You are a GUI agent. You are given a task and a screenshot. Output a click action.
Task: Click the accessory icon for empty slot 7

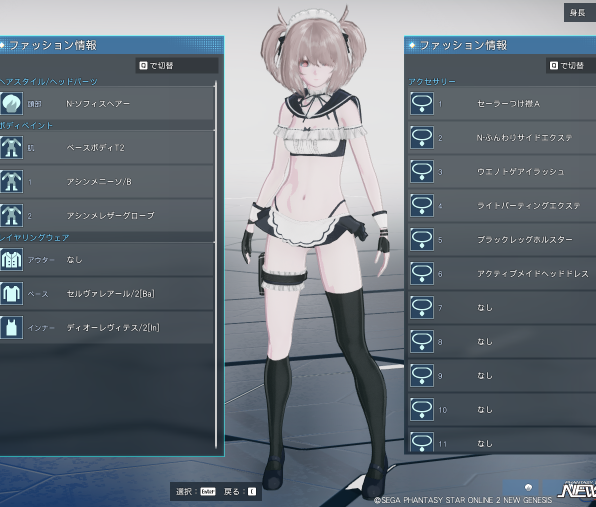[x=422, y=307]
